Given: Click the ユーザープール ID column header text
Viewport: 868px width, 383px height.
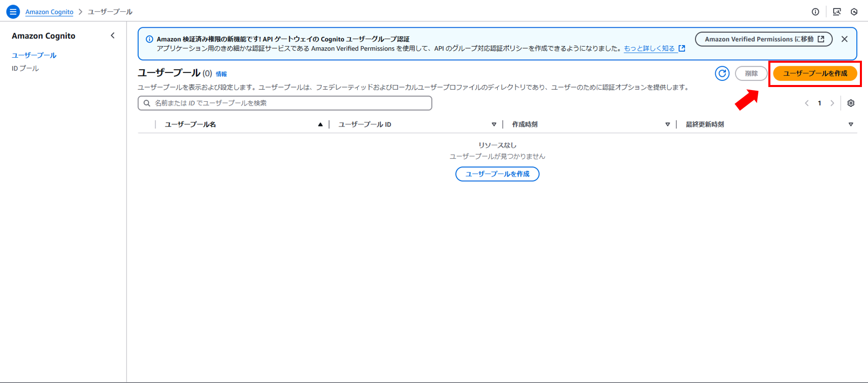Looking at the screenshot, I should click(365, 124).
